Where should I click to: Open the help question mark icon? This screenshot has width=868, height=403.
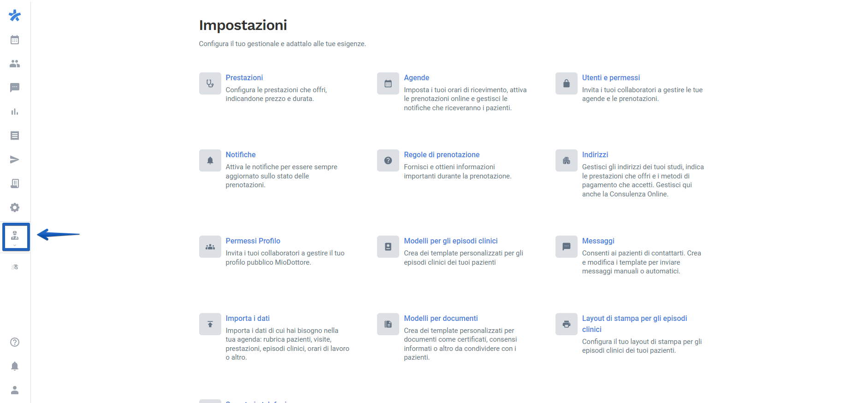(15, 342)
